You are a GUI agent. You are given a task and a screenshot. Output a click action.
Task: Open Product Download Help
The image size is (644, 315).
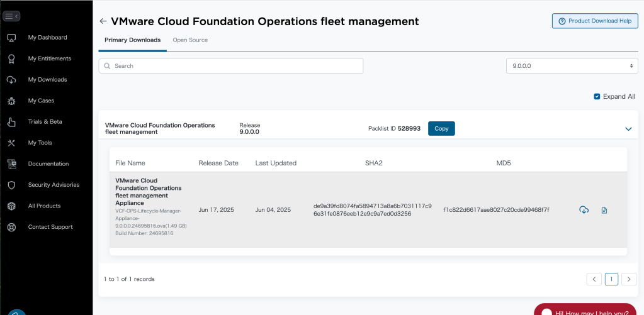pos(594,21)
